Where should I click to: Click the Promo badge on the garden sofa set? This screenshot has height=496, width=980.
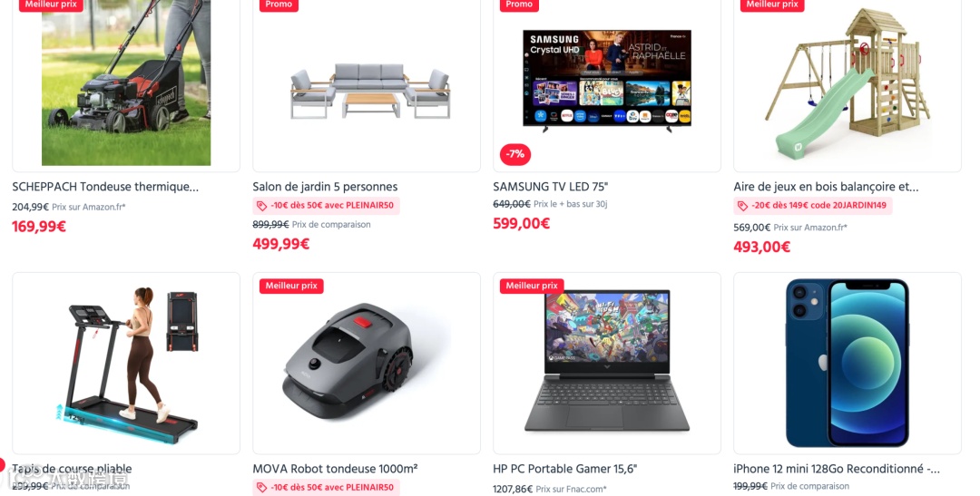(279, 5)
